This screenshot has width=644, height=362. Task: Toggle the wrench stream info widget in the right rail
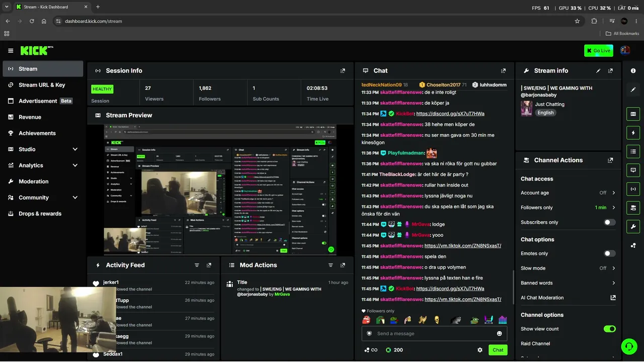pyautogui.click(x=633, y=226)
